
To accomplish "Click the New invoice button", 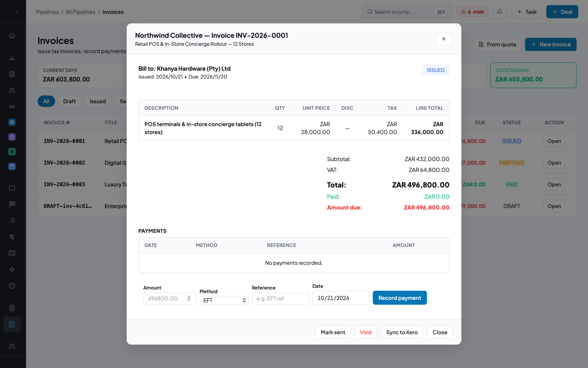I will click(x=551, y=44).
